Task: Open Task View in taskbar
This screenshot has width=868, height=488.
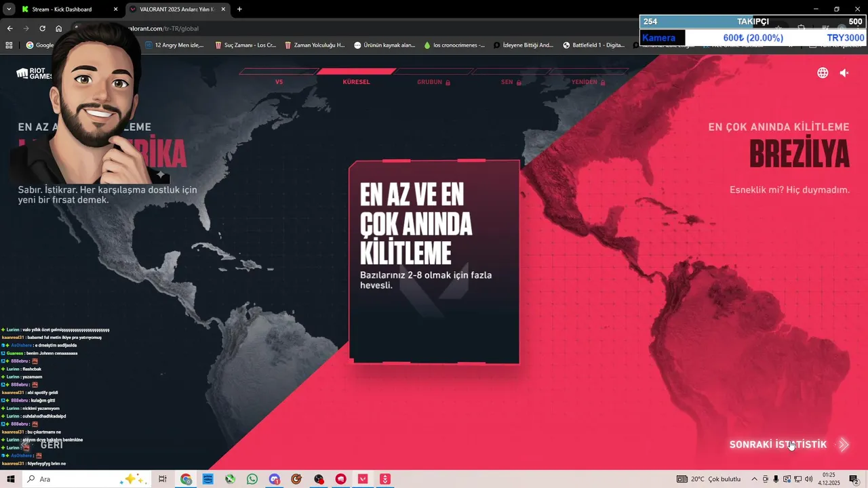Action: (163, 479)
